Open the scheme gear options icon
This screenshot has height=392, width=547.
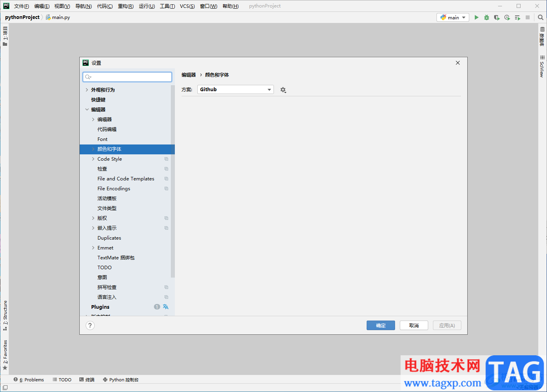[283, 90]
